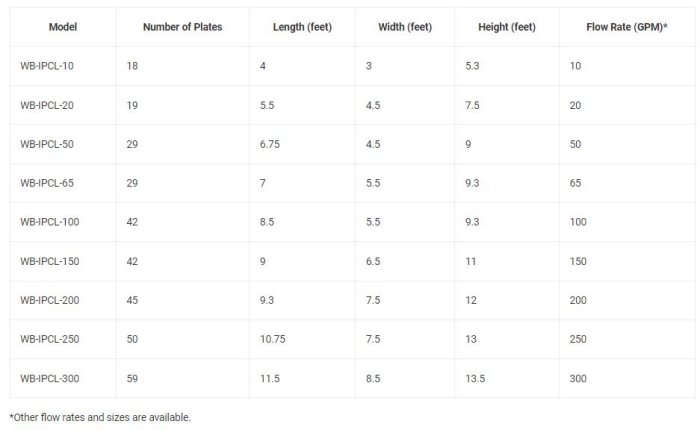
Task: Click the plate count 59 cell
Action: pyautogui.click(x=133, y=378)
